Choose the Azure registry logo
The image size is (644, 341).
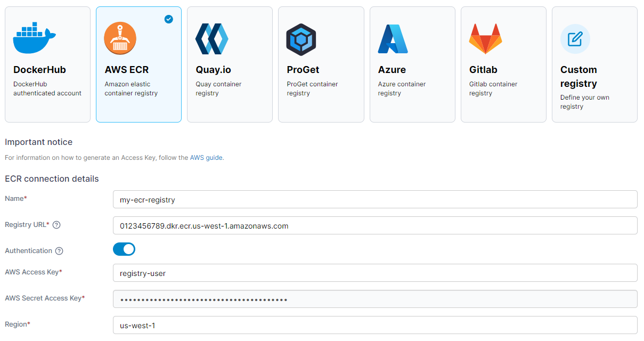pyautogui.click(x=393, y=39)
